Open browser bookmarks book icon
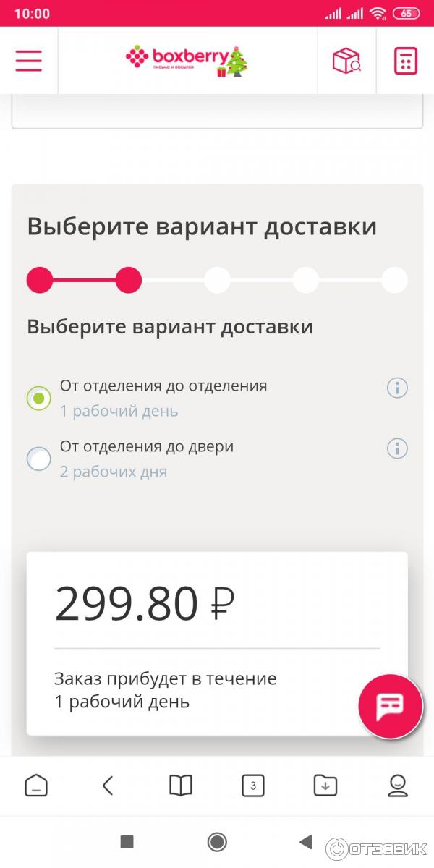434x868 pixels. click(x=181, y=786)
